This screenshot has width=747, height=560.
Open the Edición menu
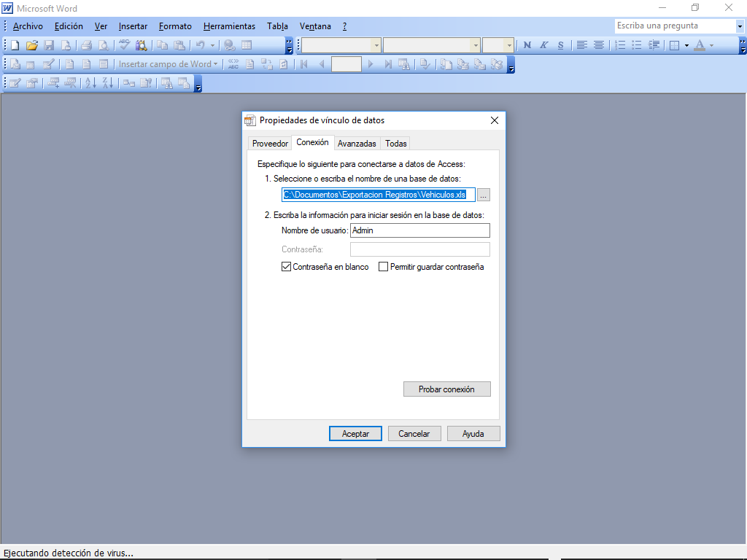pyautogui.click(x=69, y=26)
